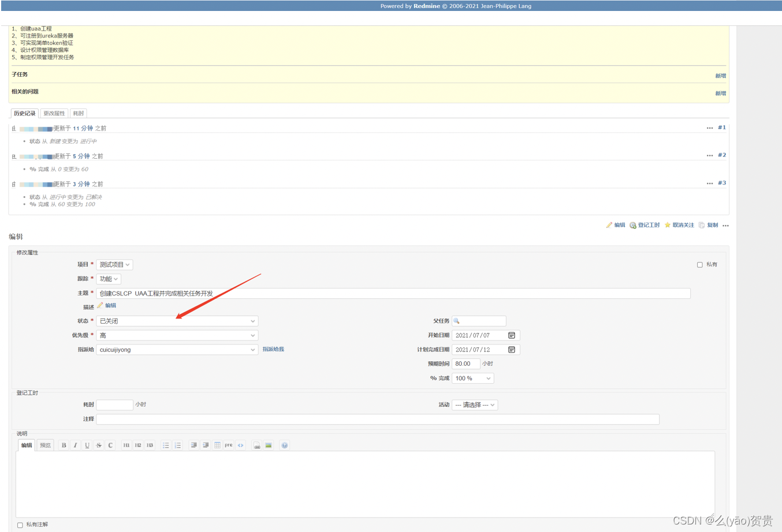Click inside the 说明 notes text area
782x532 pixels.
pyautogui.click(x=365, y=484)
